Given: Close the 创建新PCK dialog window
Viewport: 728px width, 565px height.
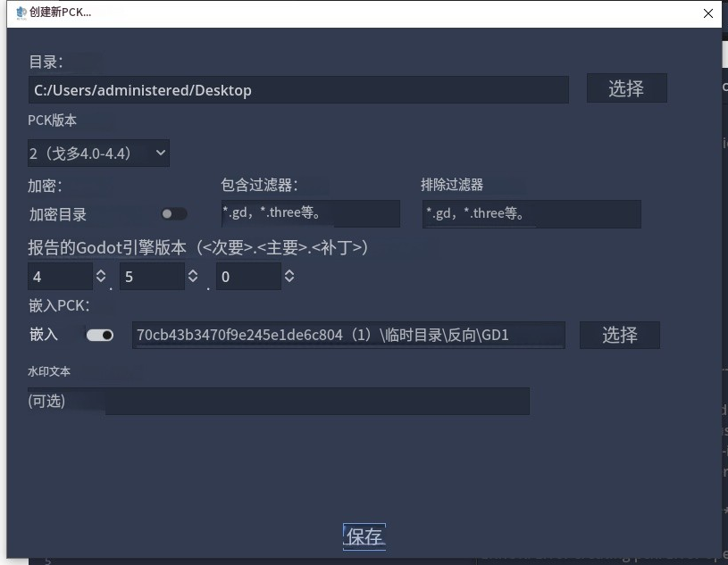Looking at the screenshot, I should pyautogui.click(x=708, y=13).
